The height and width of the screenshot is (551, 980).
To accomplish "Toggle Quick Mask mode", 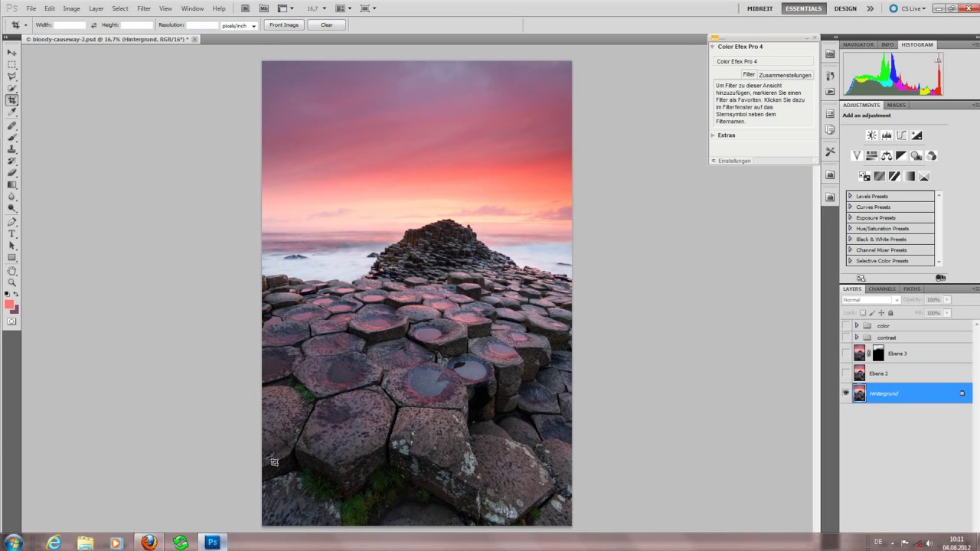I will (x=11, y=322).
